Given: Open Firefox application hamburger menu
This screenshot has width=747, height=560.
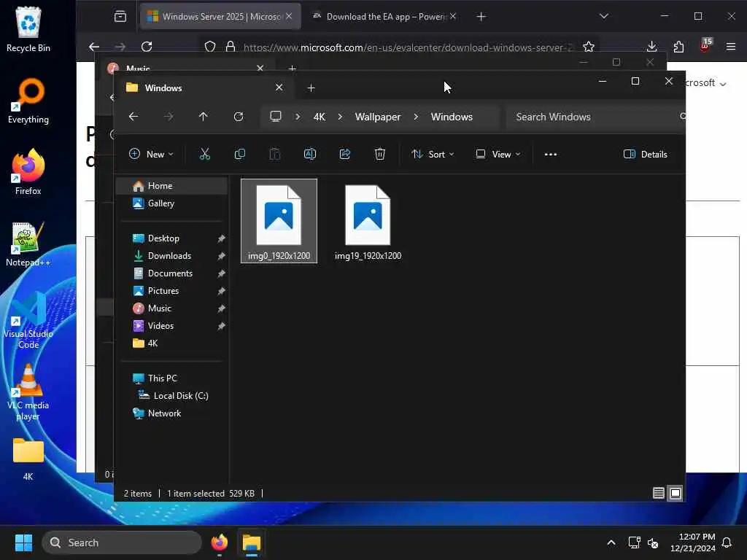Looking at the screenshot, I should tap(731, 46).
